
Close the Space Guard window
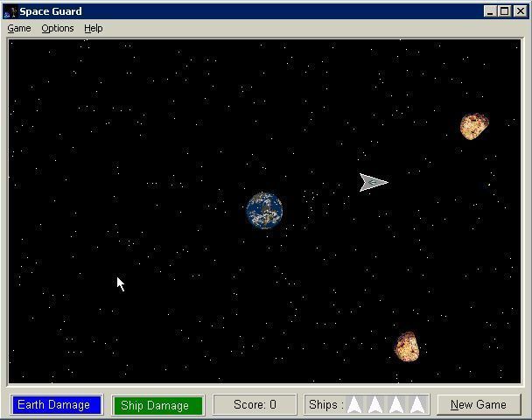[519, 11]
